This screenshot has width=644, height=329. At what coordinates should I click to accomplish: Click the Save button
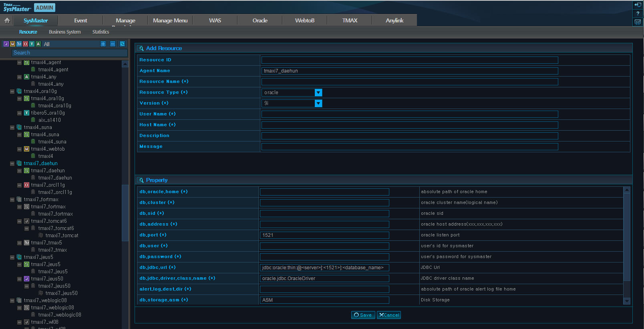click(x=363, y=315)
